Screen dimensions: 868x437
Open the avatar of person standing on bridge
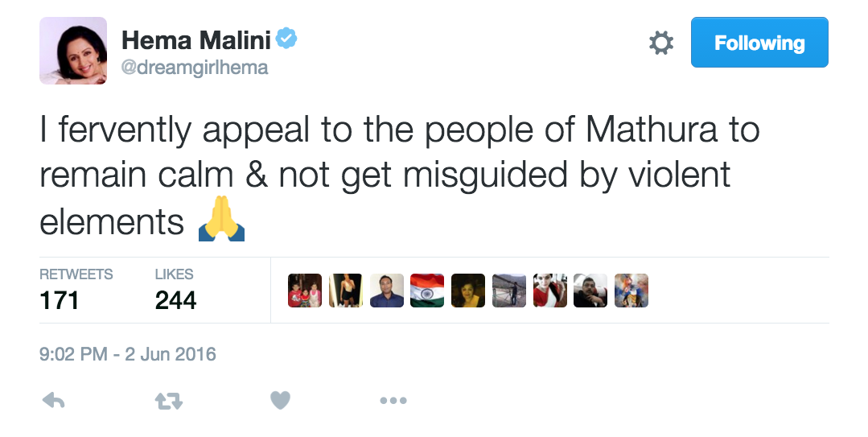point(509,291)
